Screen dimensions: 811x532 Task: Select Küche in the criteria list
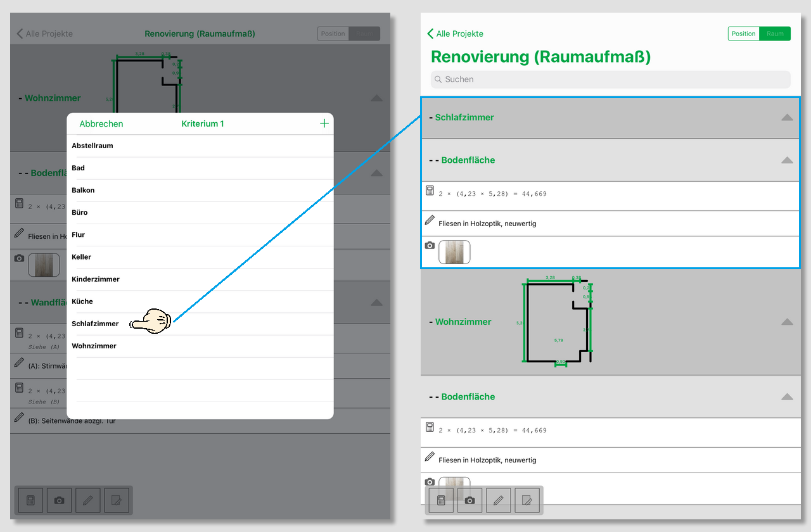coord(200,301)
